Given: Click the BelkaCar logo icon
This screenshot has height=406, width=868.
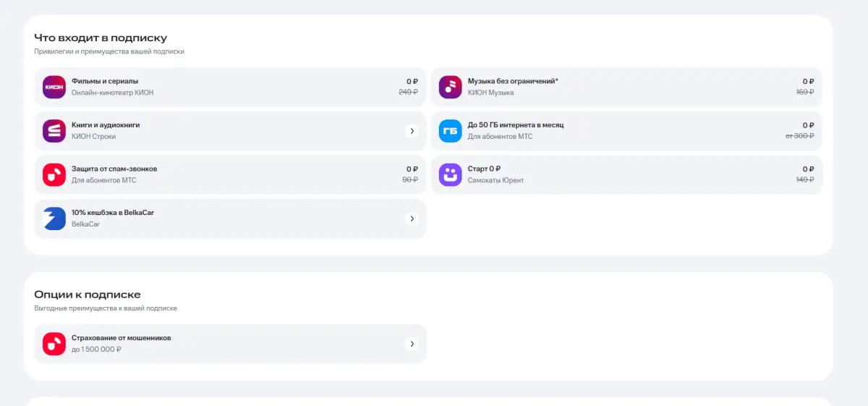Looking at the screenshot, I should [54, 219].
